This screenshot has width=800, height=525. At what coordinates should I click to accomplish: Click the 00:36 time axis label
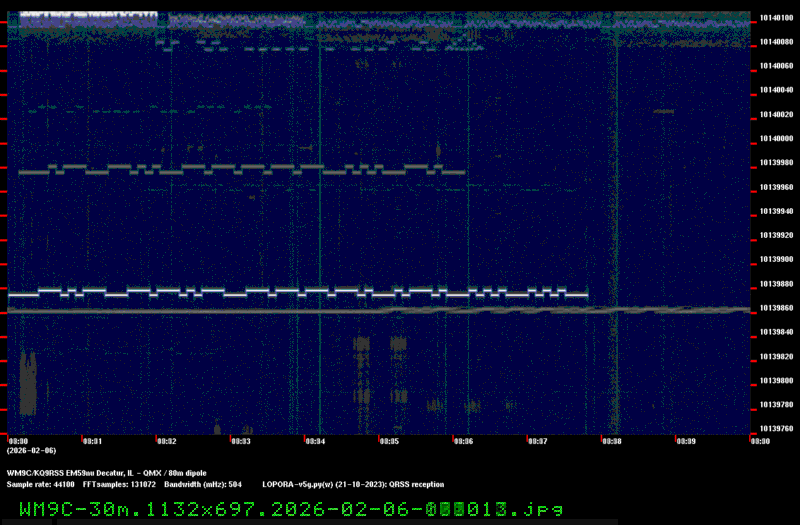click(463, 440)
